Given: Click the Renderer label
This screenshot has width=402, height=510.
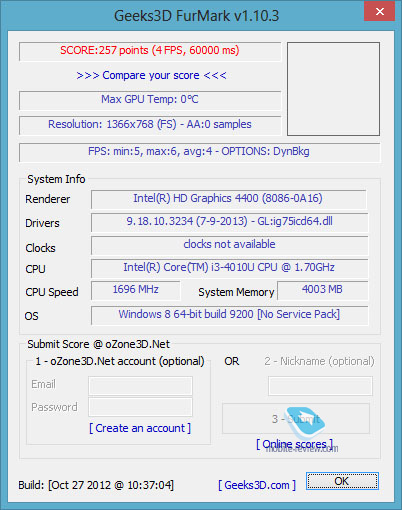Looking at the screenshot, I should click(48, 199).
